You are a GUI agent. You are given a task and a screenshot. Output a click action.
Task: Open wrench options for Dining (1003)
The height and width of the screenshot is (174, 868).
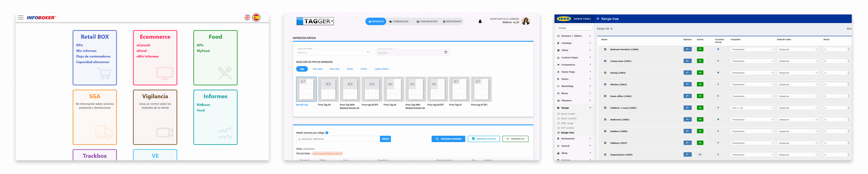(687, 72)
